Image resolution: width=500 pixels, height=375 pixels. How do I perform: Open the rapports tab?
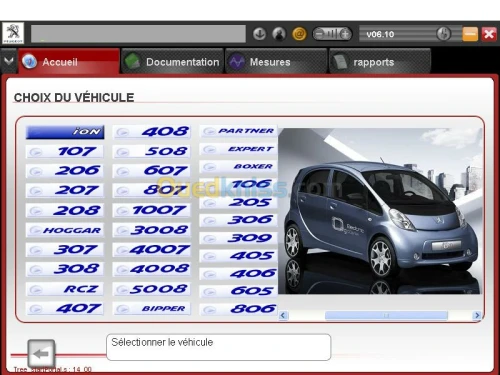380,62
